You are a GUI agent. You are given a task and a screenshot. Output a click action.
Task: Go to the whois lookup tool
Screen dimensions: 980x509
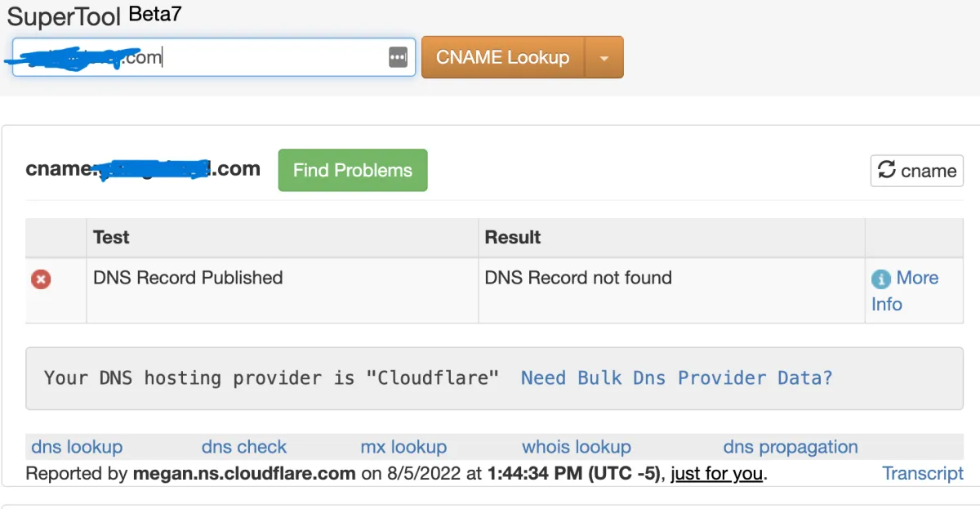click(577, 447)
